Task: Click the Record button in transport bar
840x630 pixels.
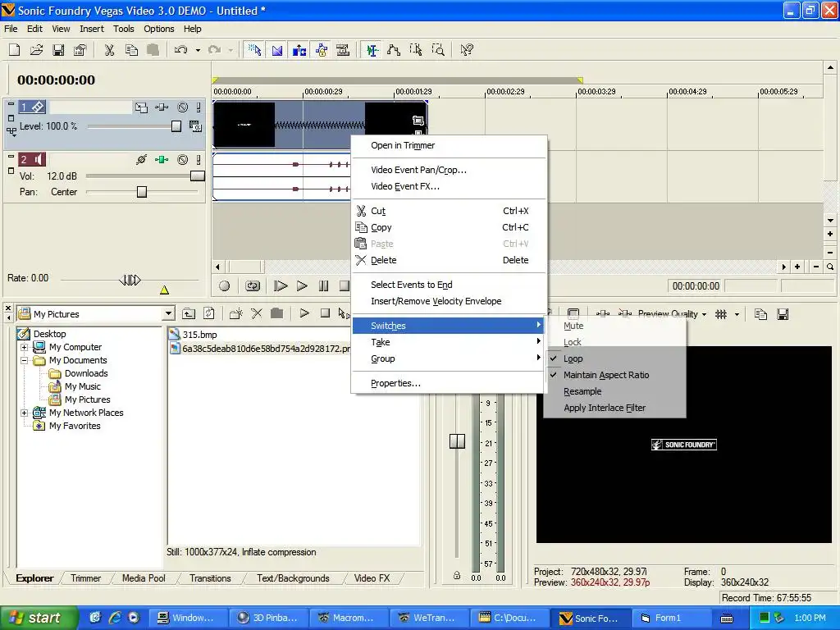Action: [x=225, y=286]
